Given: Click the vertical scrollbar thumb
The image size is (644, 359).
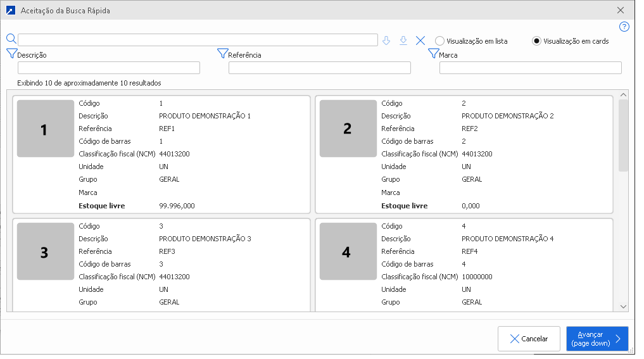Looking at the screenshot, I should (x=623, y=135).
